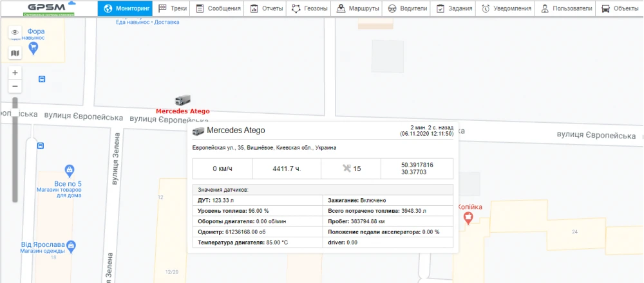Switch to the Треки tab
Screen dimensions: 644x283
click(x=172, y=8)
